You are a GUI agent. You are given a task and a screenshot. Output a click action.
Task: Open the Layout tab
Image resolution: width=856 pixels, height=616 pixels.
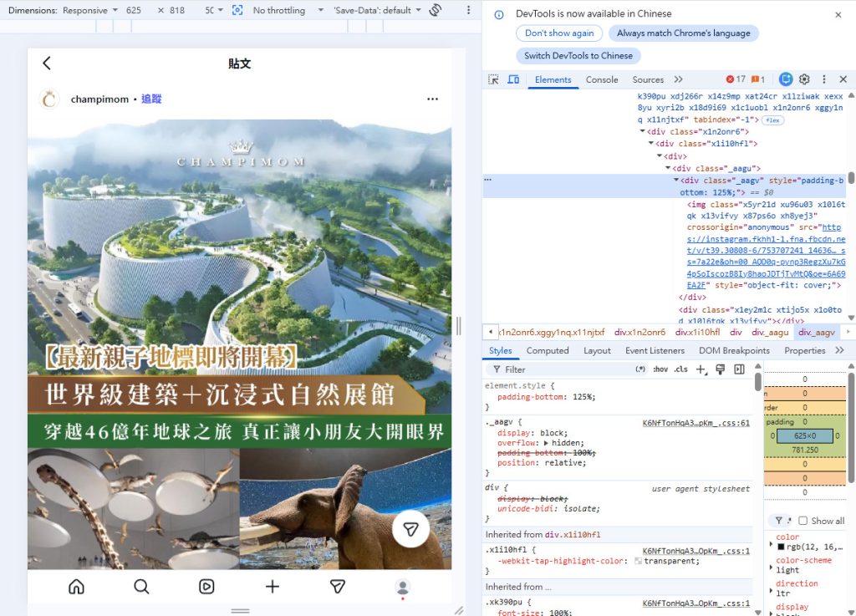click(x=597, y=350)
